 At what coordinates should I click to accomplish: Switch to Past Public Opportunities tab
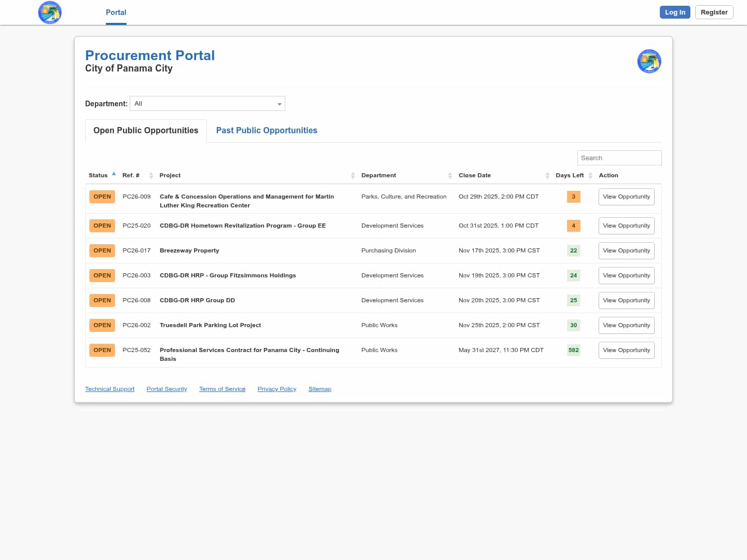click(x=267, y=131)
